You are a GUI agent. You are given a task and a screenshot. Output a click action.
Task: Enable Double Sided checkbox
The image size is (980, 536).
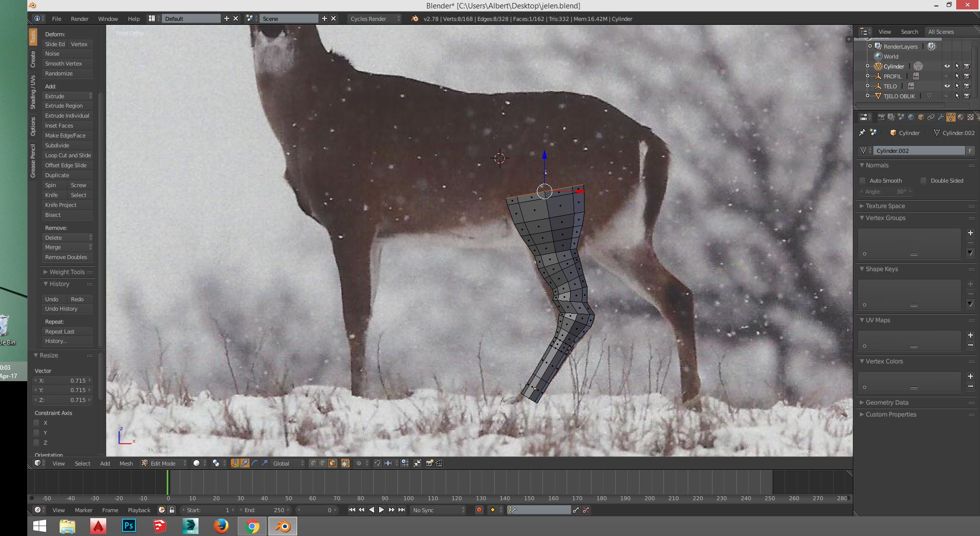point(923,181)
